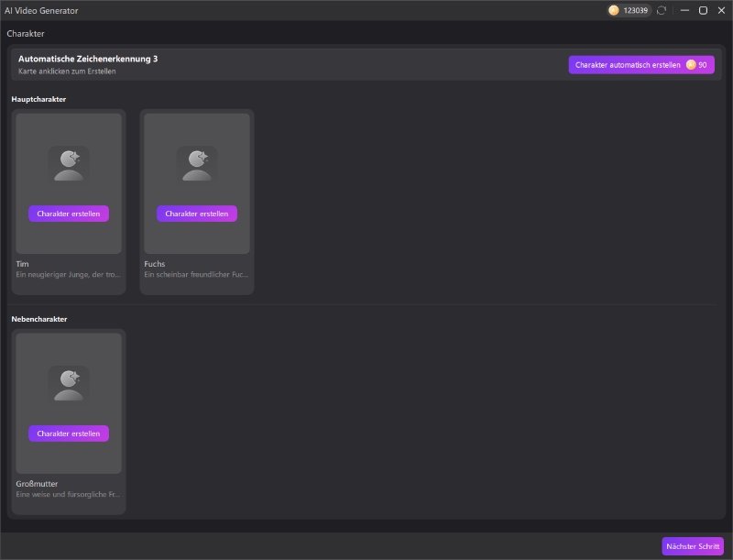The height and width of the screenshot is (560, 733).
Task: Select Fuchs avatar placeholder icon
Action: click(x=197, y=164)
